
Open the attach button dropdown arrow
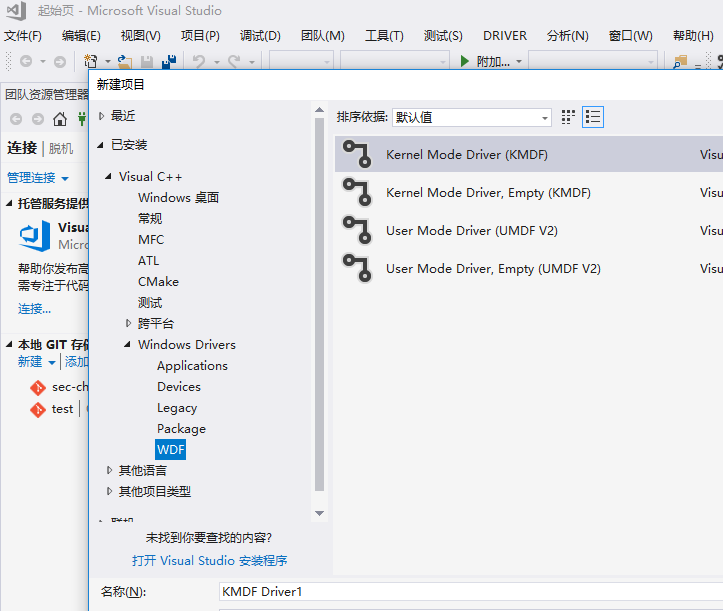click(x=519, y=61)
